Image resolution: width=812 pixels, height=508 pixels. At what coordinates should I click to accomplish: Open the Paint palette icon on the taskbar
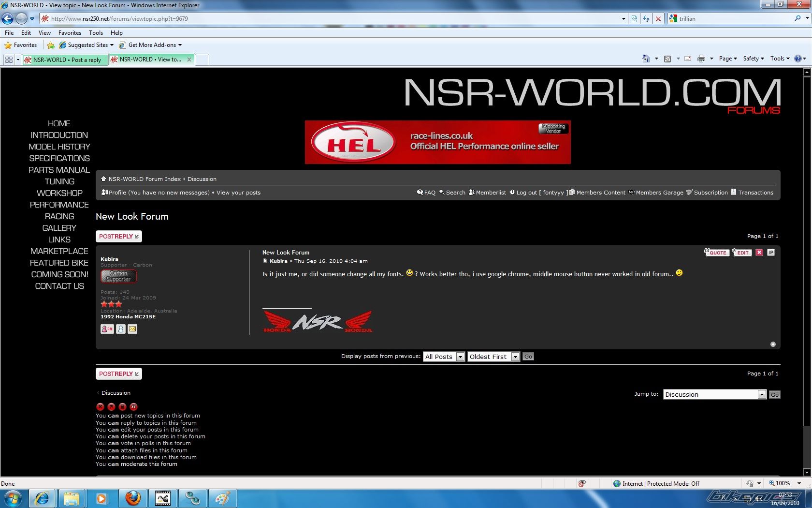coord(222,498)
